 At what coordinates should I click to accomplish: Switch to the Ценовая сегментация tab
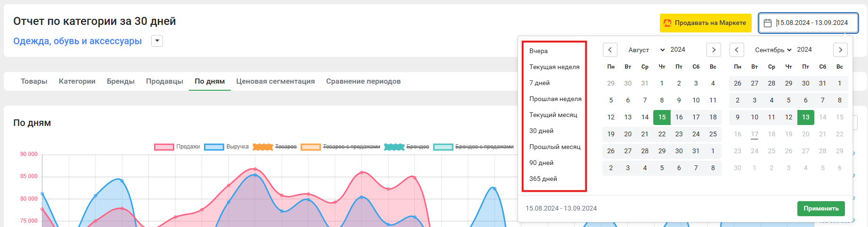click(276, 81)
